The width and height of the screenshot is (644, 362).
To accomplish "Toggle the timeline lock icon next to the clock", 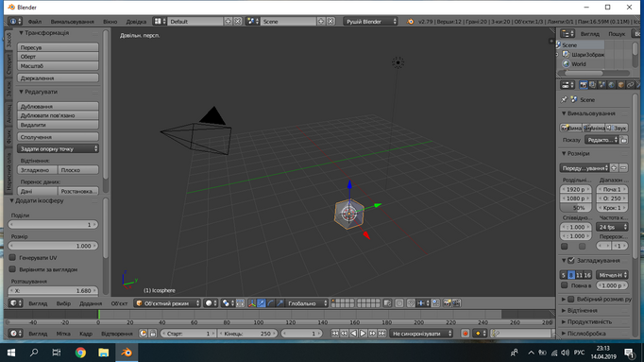I will pos(152,334).
